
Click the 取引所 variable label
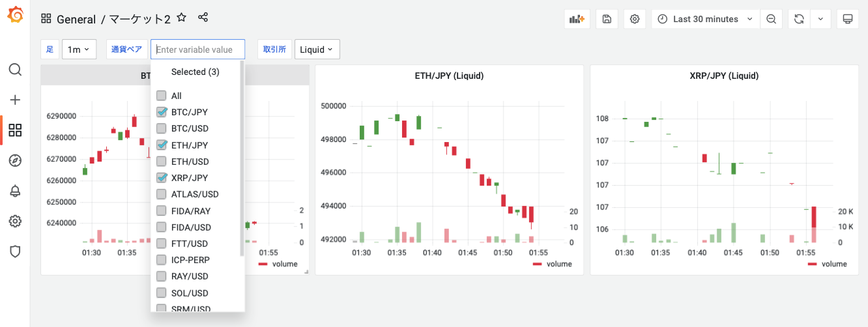click(x=274, y=50)
